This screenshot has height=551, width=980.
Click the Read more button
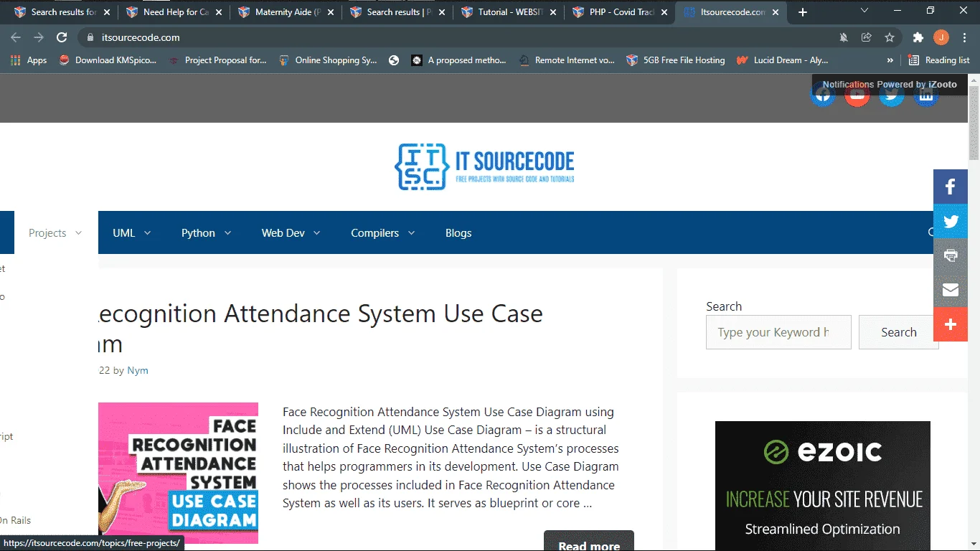(x=589, y=541)
